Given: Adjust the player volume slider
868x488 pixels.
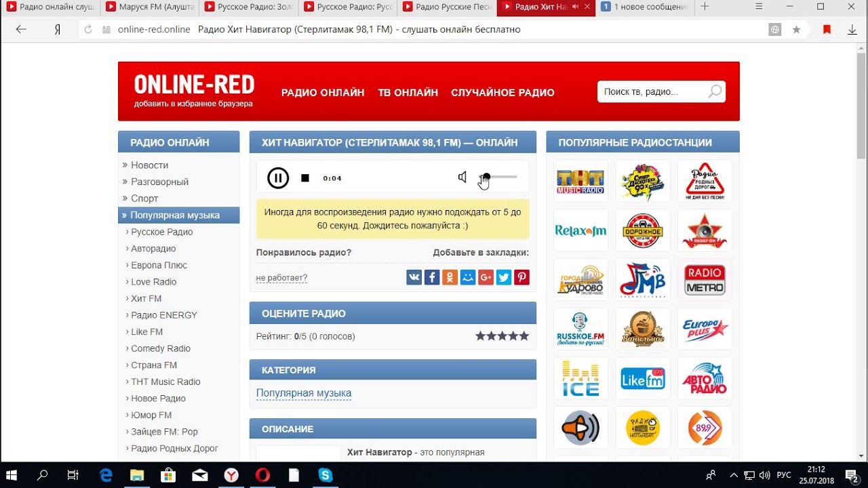Looking at the screenshot, I should (498, 177).
